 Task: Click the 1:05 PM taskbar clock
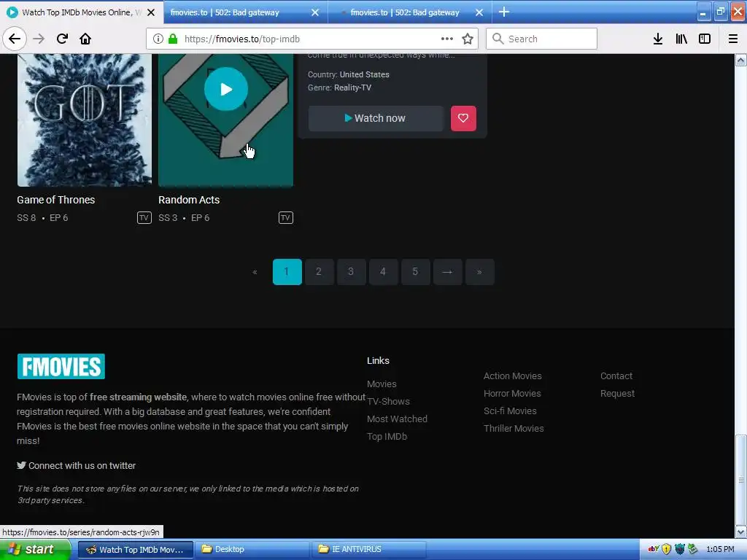(720, 550)
